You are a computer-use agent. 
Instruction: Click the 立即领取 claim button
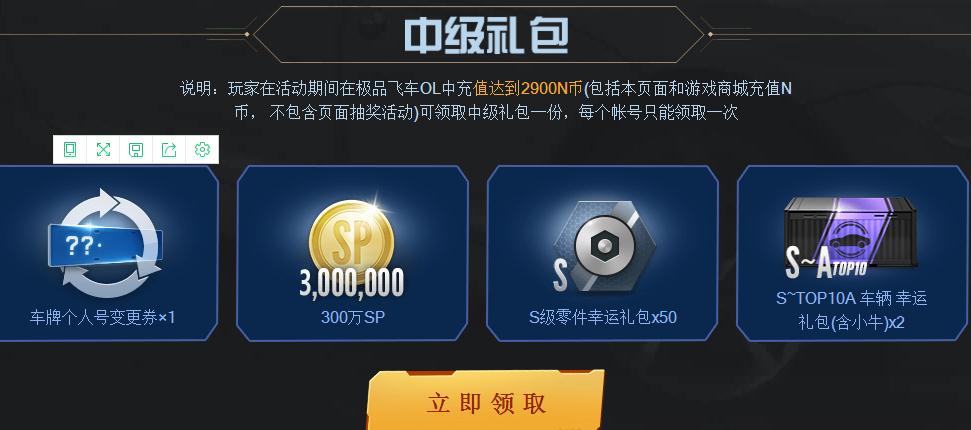pyautogui.click(x=486, y=400)
